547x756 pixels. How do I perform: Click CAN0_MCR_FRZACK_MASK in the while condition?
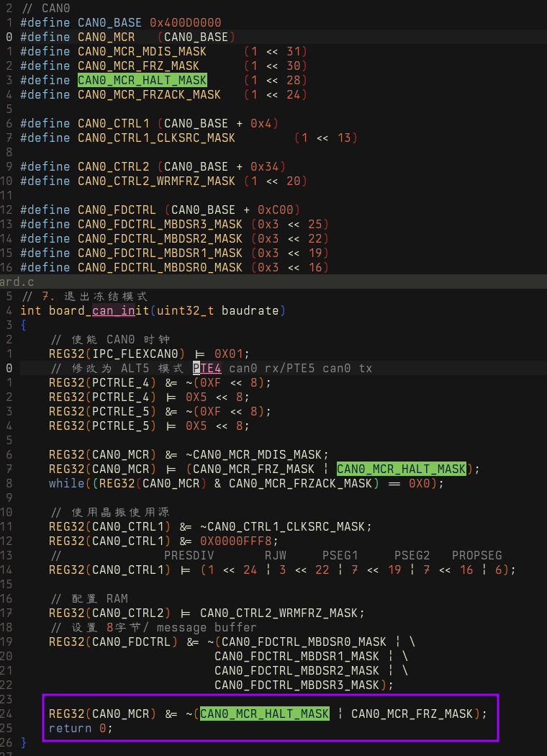(x=300, y=483)
